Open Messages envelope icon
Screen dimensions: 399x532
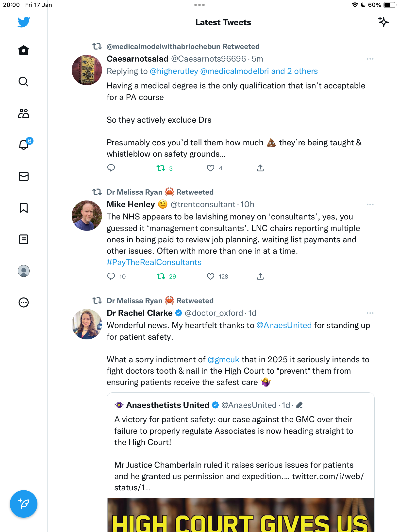pos(24,176)
